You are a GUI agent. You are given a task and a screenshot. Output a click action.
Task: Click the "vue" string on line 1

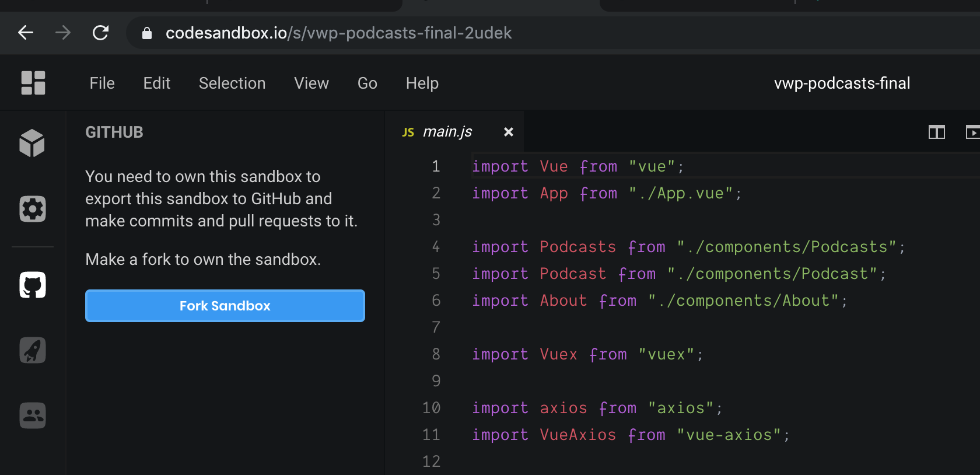click(x=652, y=166)
